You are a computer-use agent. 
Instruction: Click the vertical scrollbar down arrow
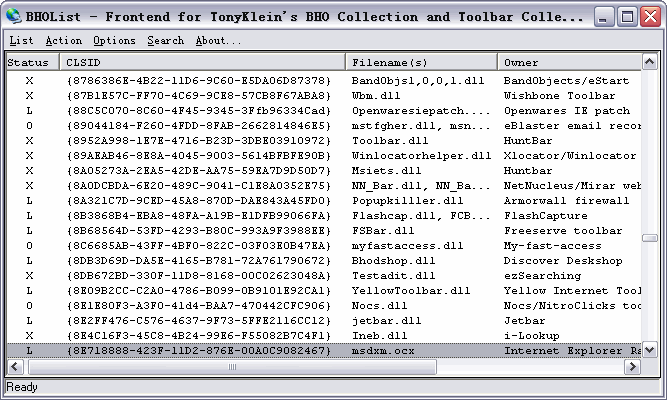[649, 350]
